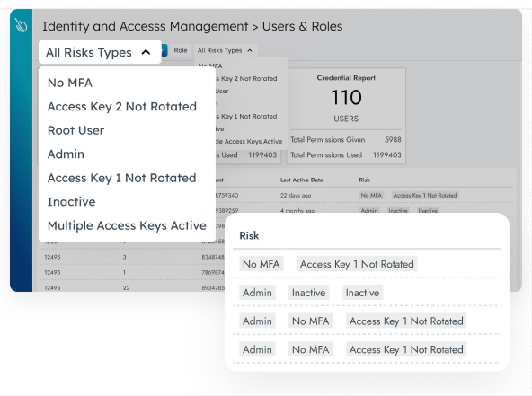
Task: Click the 110 users count
Action: tap(346, 97)
